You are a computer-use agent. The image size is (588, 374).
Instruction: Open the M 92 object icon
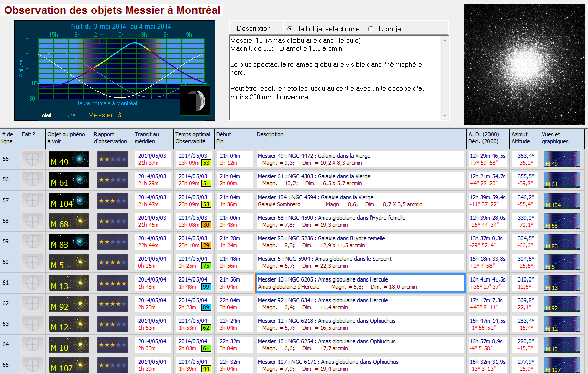(x=68, y=304)
